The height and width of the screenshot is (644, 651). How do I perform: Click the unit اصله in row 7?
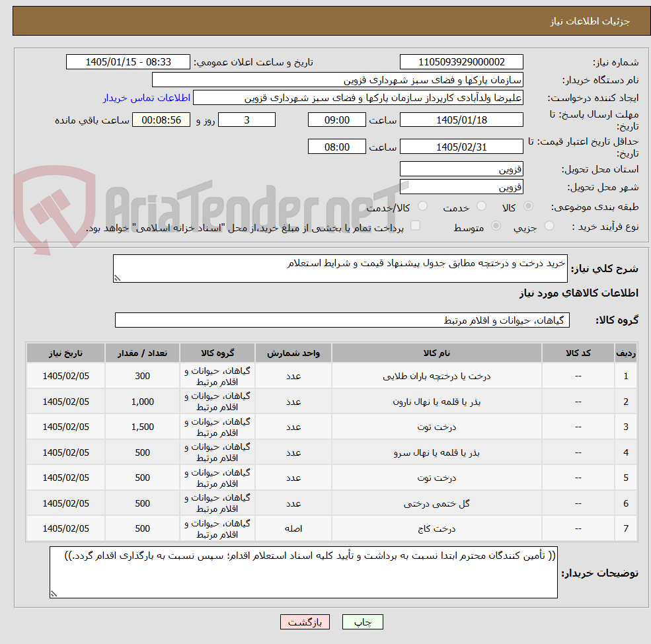pos(293,529)
